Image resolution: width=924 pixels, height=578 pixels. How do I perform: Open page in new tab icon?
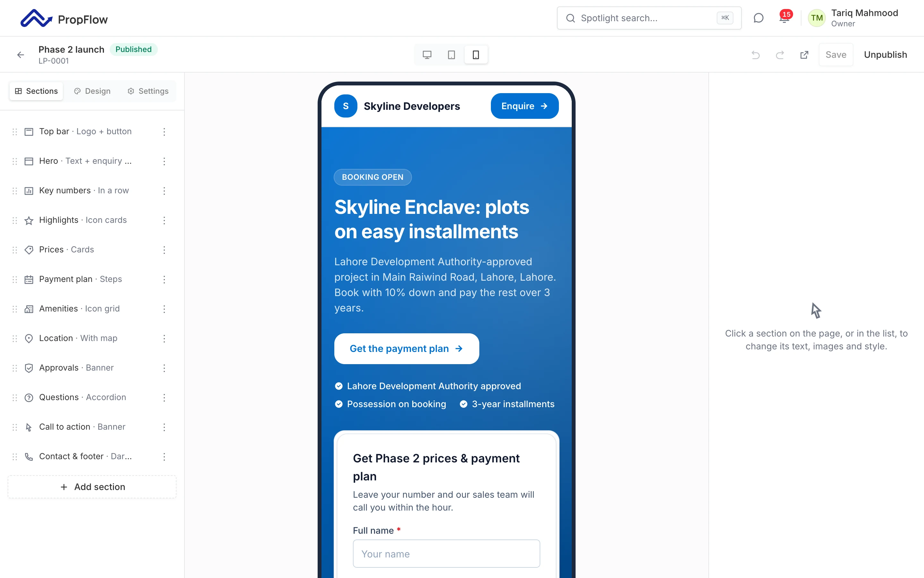pos(804,55)
